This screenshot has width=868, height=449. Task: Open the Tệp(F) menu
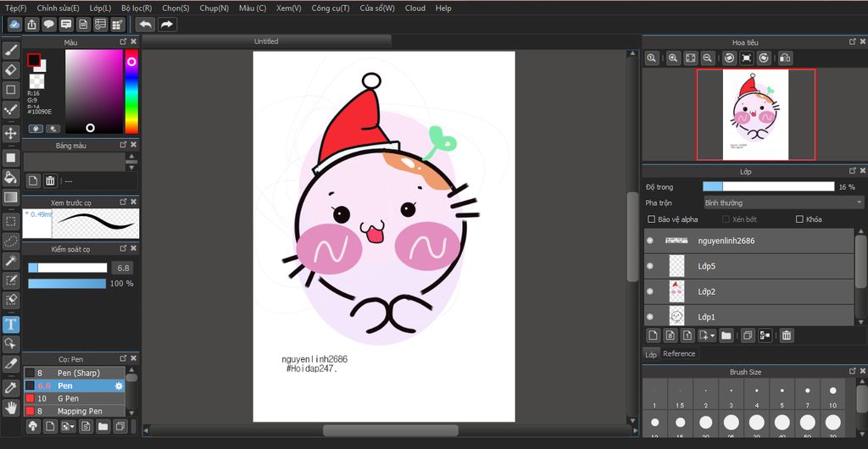[15, 8]
